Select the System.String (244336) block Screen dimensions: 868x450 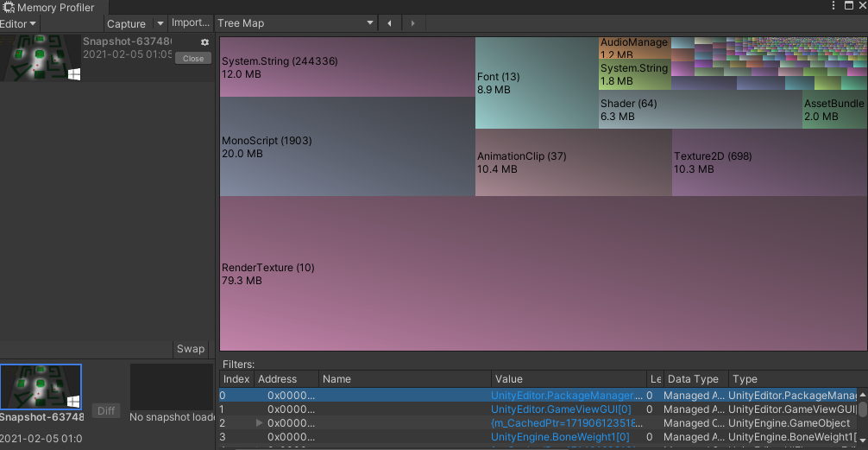click(348, 67)
